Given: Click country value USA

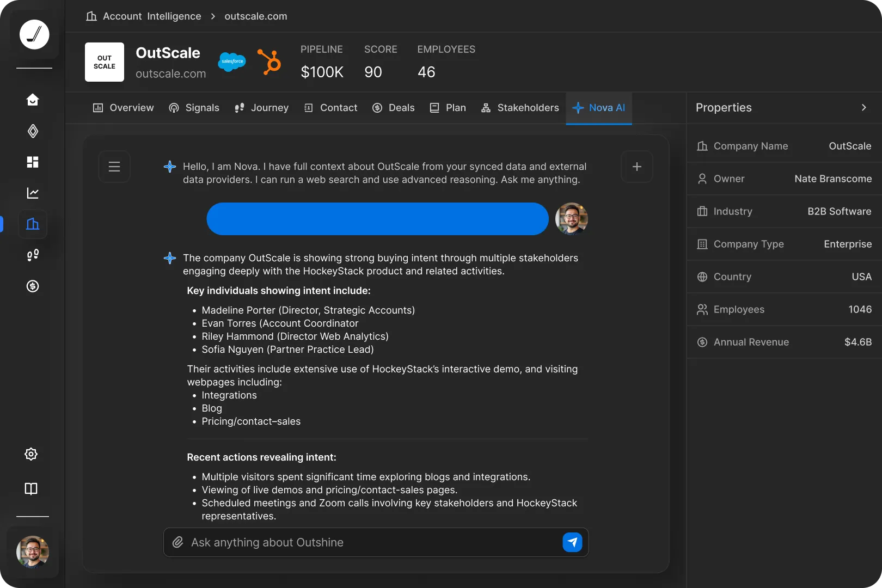Looking at the screenshot, I should click(862, 277).
